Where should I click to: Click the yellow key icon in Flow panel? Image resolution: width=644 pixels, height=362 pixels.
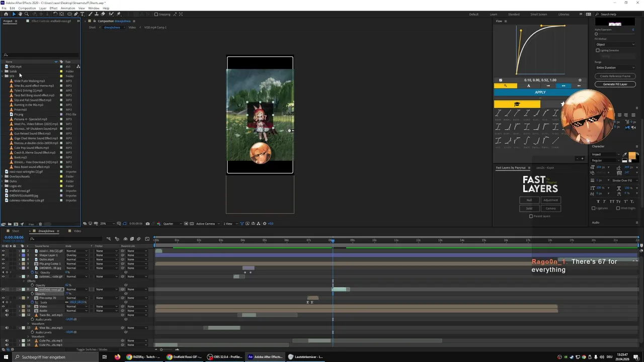pyautogui.click(x=505, y=85)
